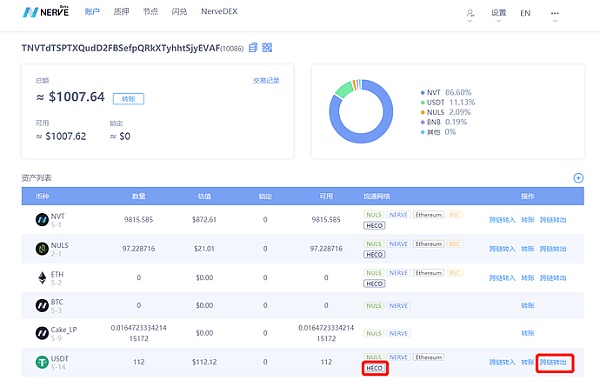Click the ETH token icon
The height and width of the screenshot is (387, 600).
(x=42, y=278)
